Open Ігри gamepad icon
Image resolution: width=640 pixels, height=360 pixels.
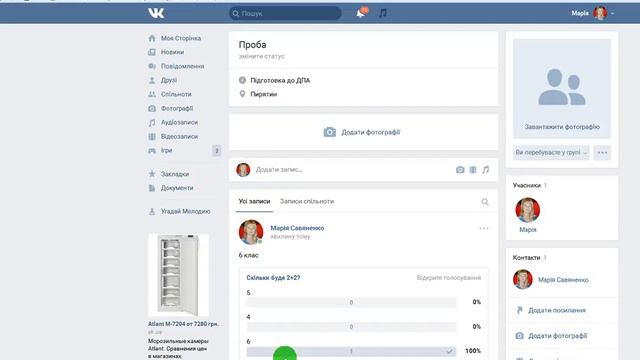point(152,151)
